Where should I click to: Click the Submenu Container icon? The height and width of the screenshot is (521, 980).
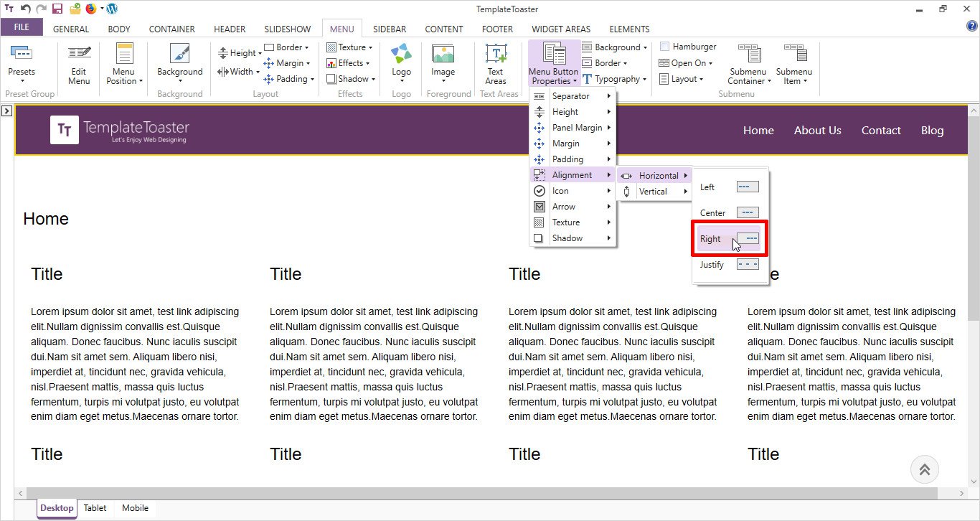click(x=749, y=55)
